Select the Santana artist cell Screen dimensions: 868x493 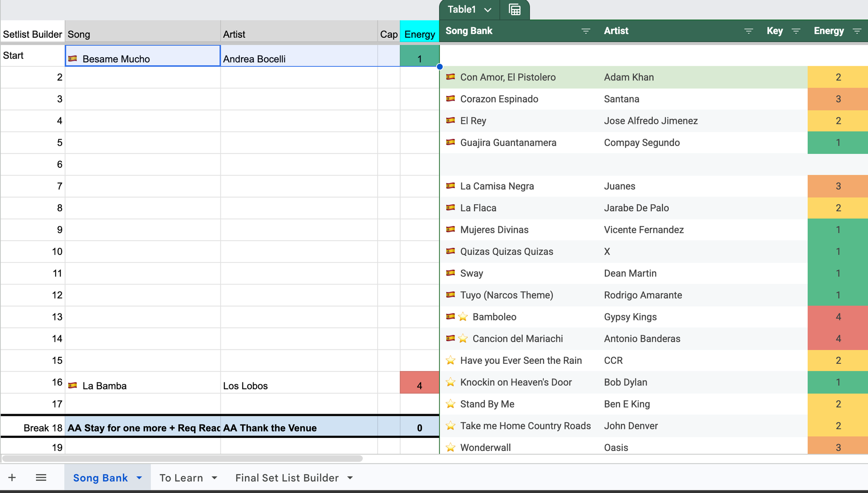tap(681, 99)
